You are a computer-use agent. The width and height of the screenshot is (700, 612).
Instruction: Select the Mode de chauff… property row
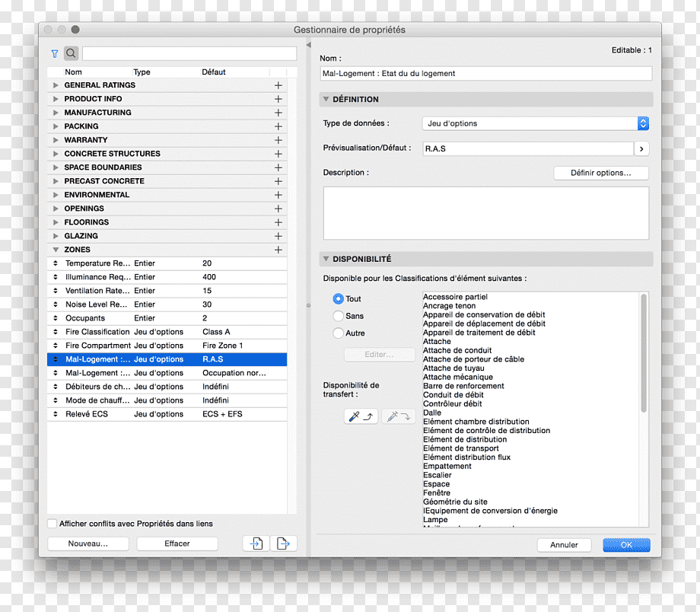(x=167, y=400)
